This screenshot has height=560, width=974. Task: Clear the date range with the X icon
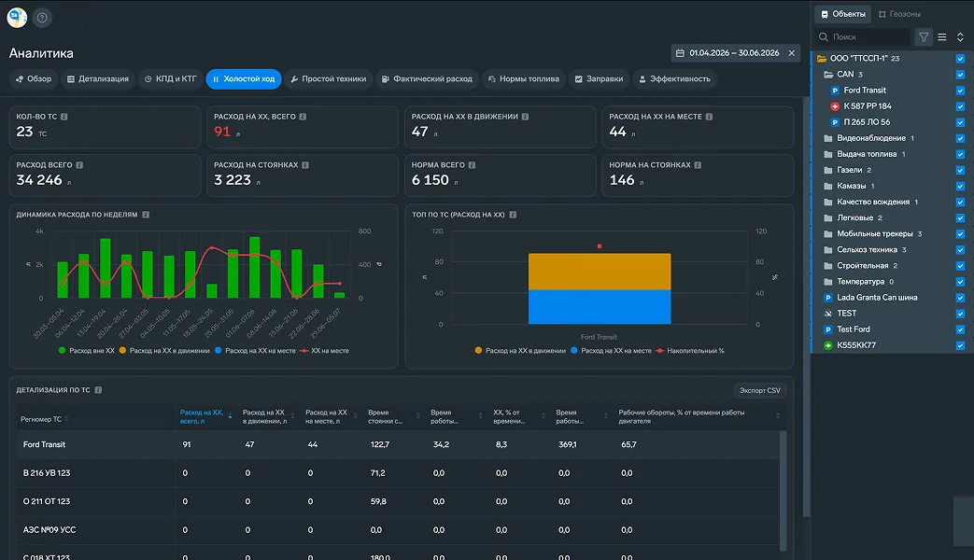[x=791, y=53]
